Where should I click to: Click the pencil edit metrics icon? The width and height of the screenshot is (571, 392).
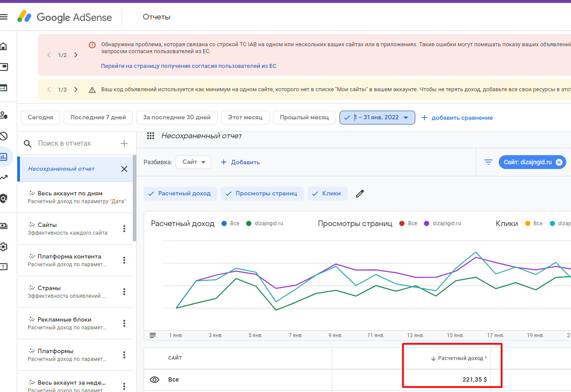pos(359,194)
